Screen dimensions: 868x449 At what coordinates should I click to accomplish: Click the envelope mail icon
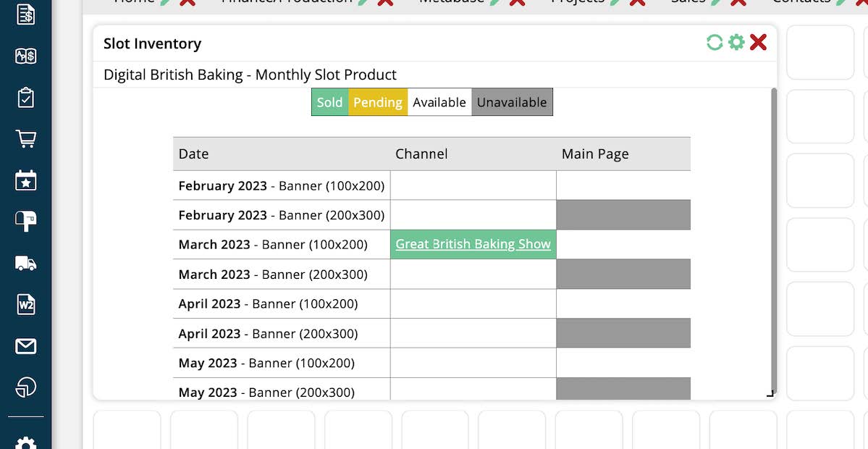point(25,347)
